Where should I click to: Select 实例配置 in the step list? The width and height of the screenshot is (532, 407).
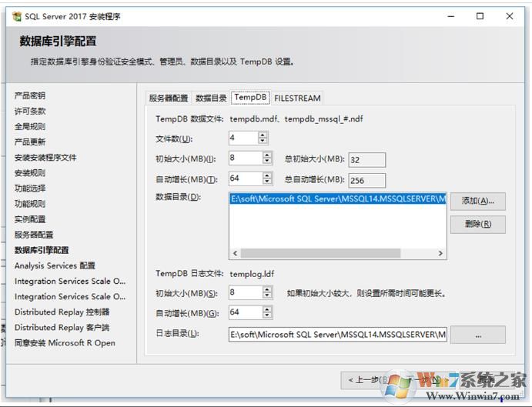click(x=30, y=219)
